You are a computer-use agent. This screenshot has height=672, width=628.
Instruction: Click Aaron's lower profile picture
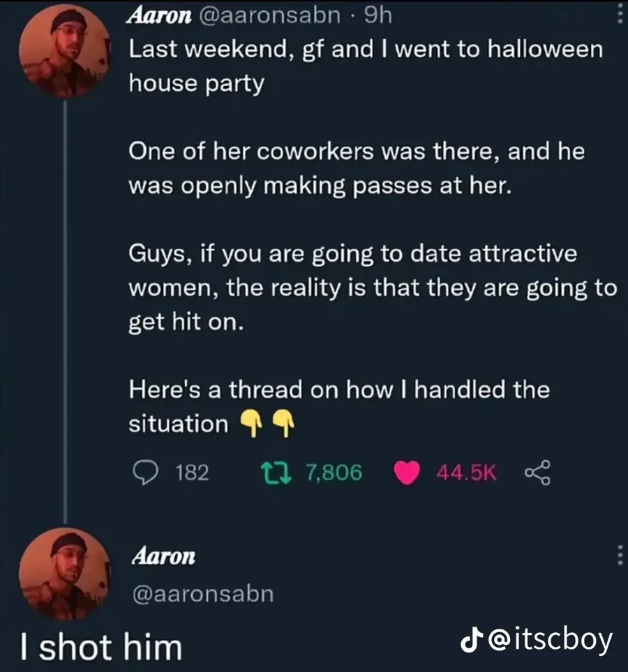pyautogui.click(x=64, y=574)
